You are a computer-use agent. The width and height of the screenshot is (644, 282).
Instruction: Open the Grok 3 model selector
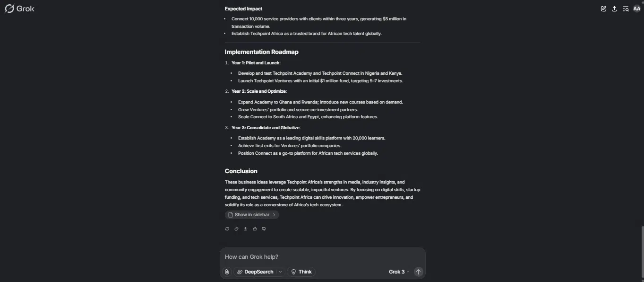399,272
